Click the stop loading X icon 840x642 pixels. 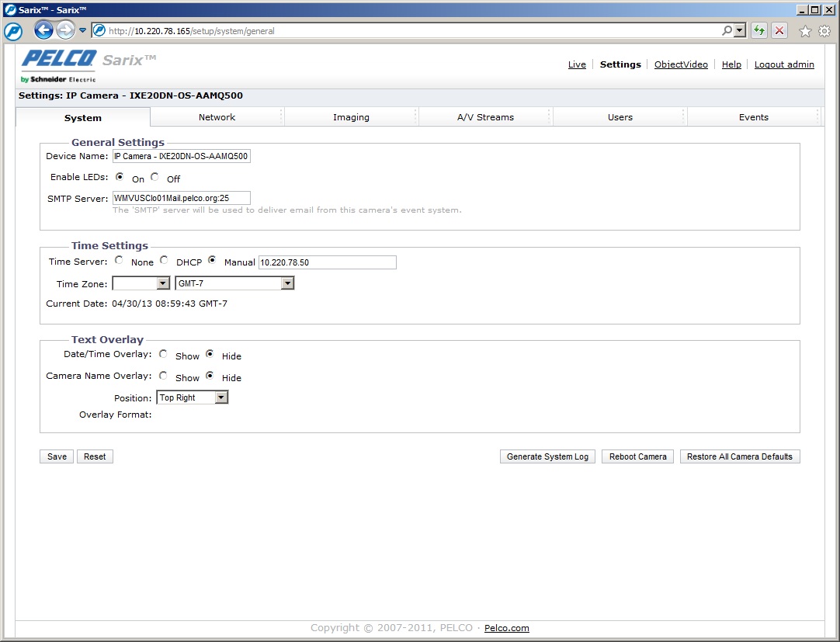coord(779,31)
